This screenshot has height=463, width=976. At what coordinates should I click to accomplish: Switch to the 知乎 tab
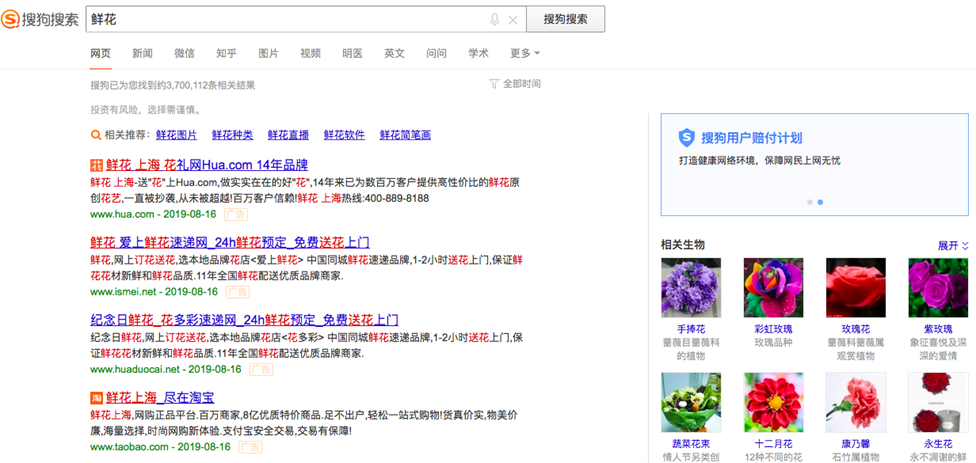click(x=227, y=54)
